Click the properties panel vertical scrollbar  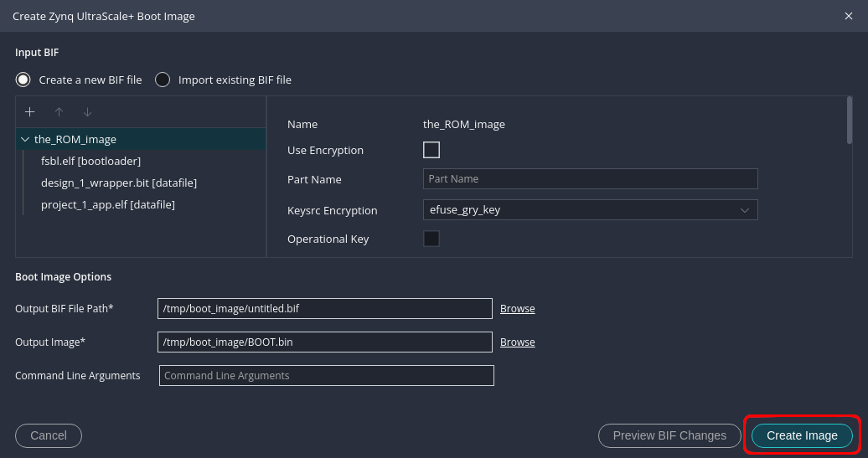click(849, 121)
